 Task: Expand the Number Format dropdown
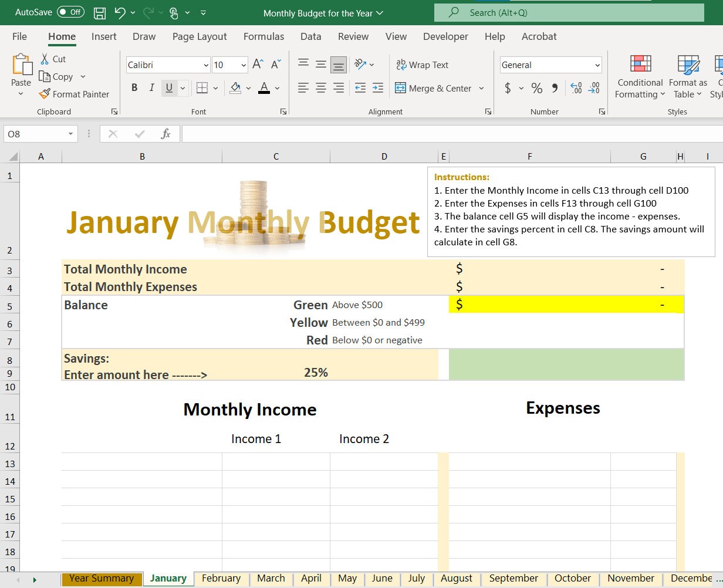tap(598, 65)
